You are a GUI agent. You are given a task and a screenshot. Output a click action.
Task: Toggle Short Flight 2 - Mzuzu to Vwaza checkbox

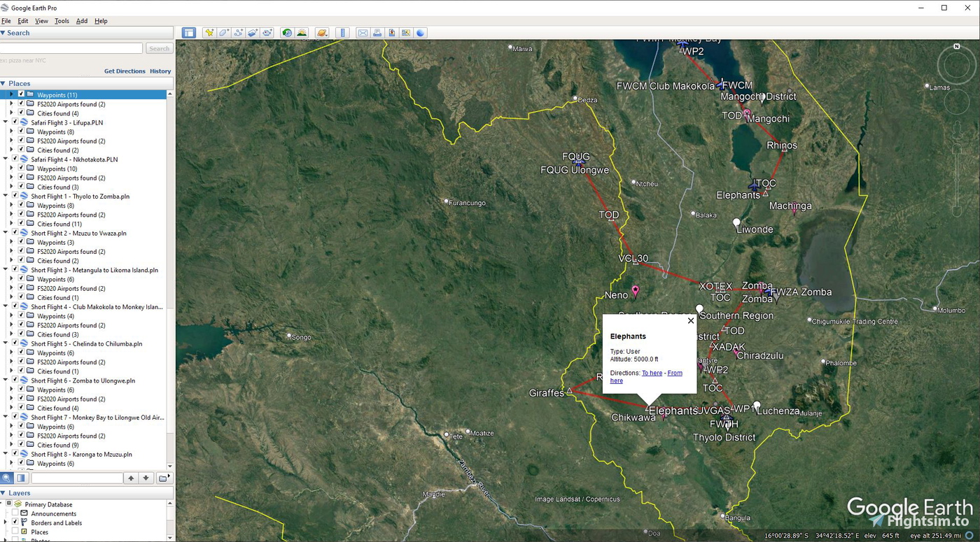pyautogui.click(x=15, y=233)
